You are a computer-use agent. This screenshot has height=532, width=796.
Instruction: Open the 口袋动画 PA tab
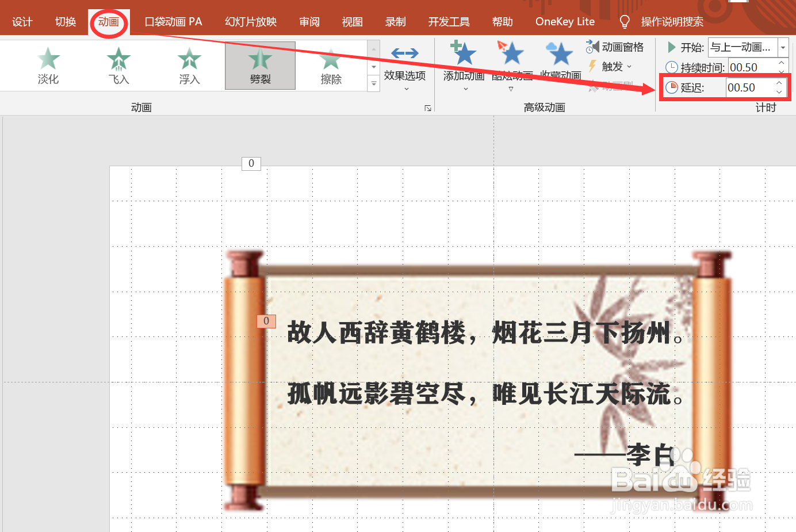coord(173,22)
